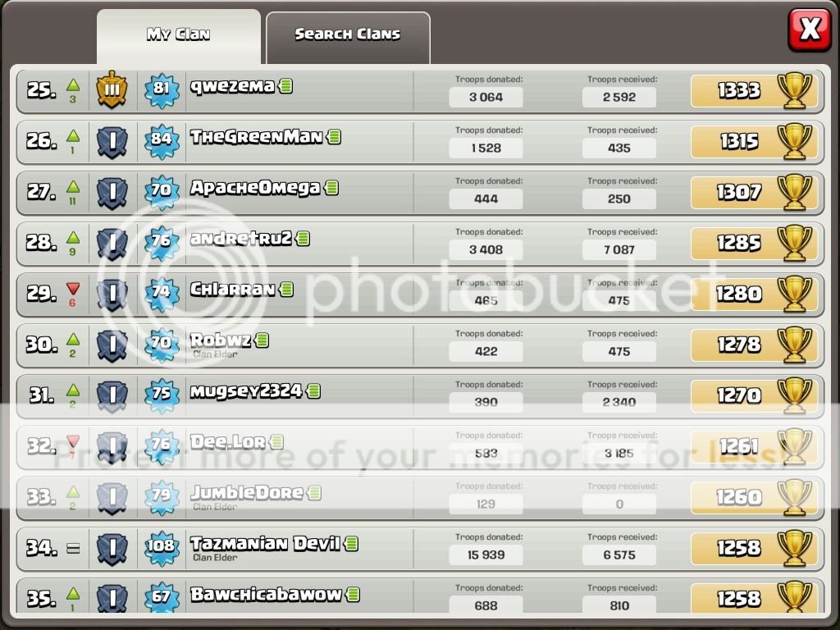This screenshot has width=840, height=630.
Task: Tap the 1333 trophy count button
Action: (755, 90)
